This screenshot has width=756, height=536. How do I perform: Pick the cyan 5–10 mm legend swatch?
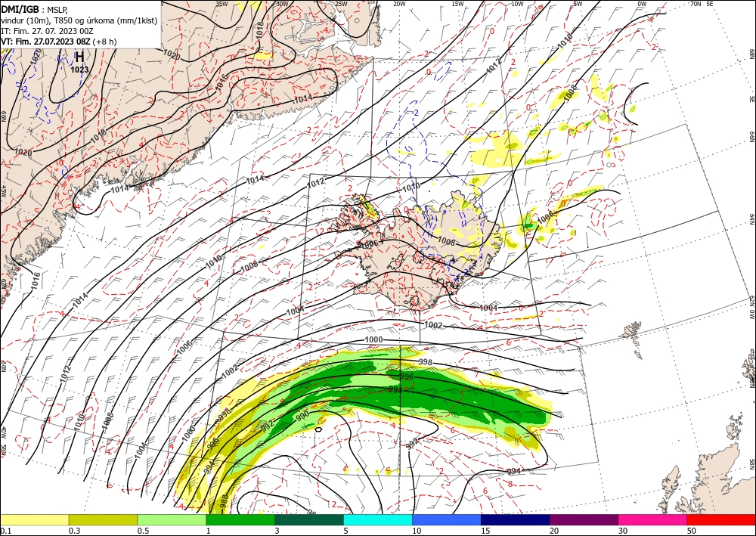pyautogui.click(x=378, y=519)
